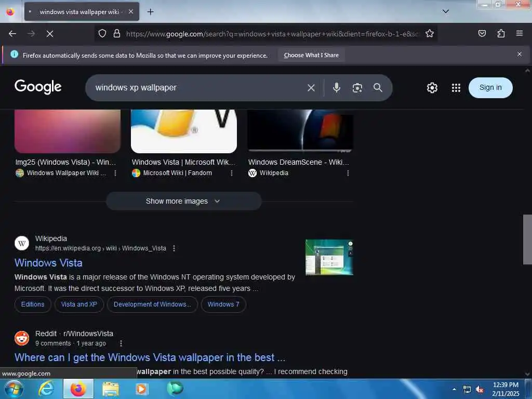List all tabs dropdown arrow
The height and width of the screenshot is (399, 532).
(446, 11)
